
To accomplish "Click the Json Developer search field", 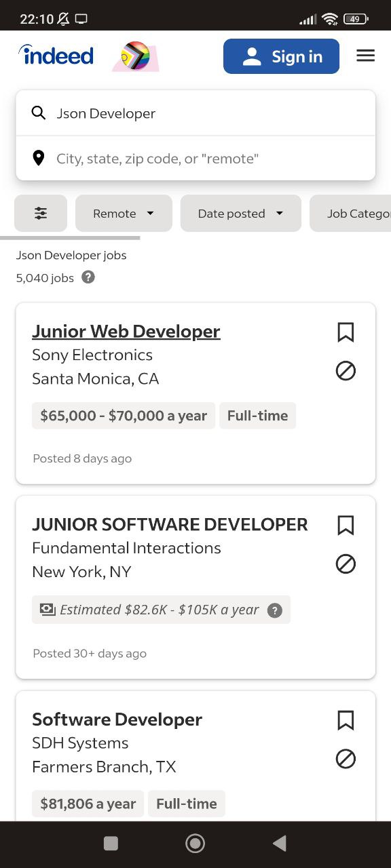I will click(x=195, y=113).
